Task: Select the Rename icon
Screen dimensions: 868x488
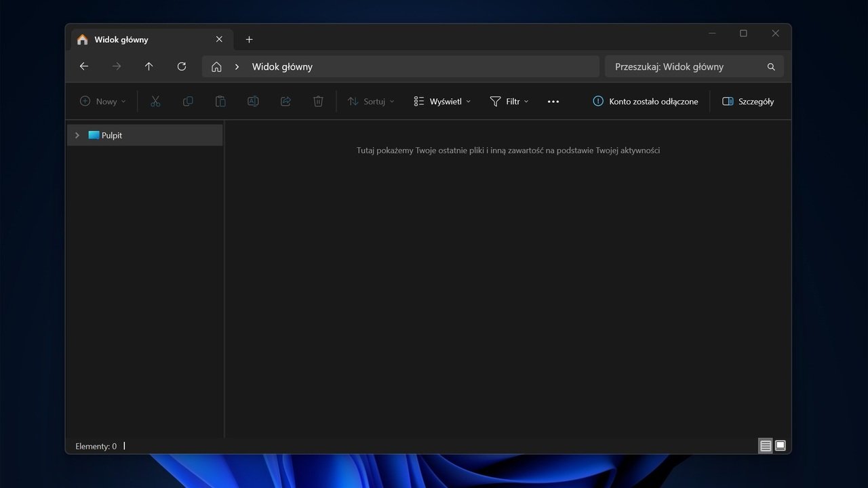Action: click(x=253, y=101)
